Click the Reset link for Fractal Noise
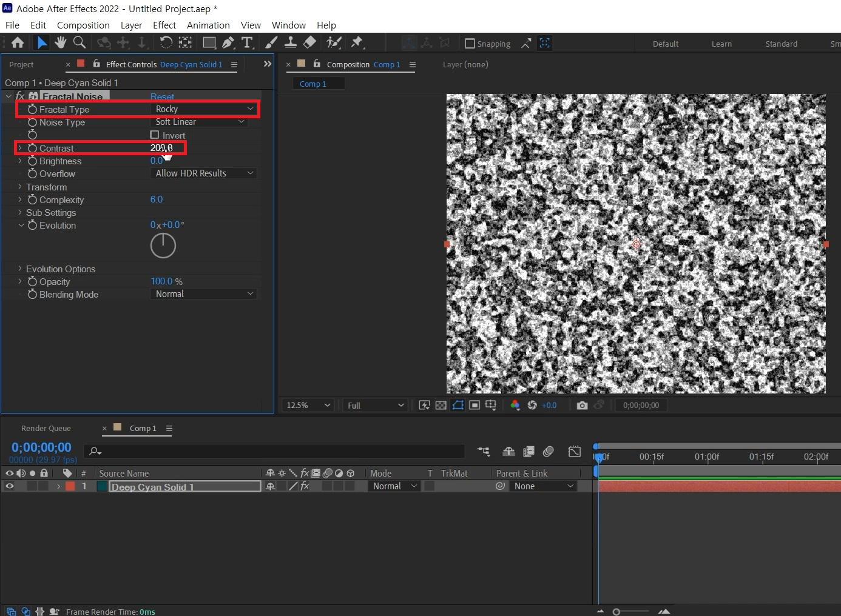Viewport: 841px width, 616px height. coord(162,96)
